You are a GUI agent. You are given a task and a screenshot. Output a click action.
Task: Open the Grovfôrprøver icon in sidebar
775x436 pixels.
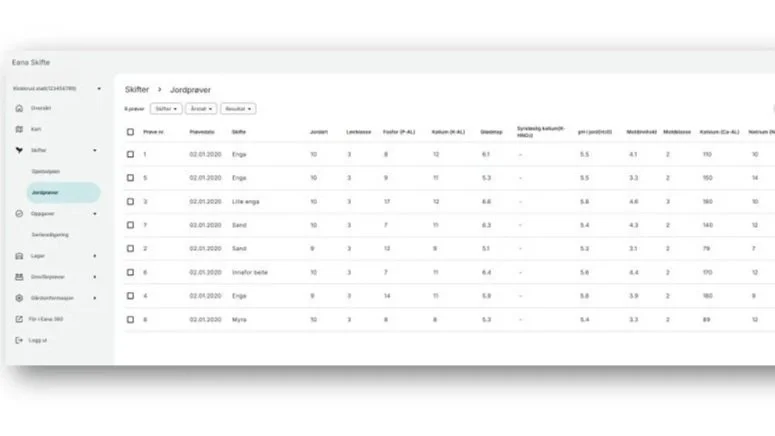[19, 277]
